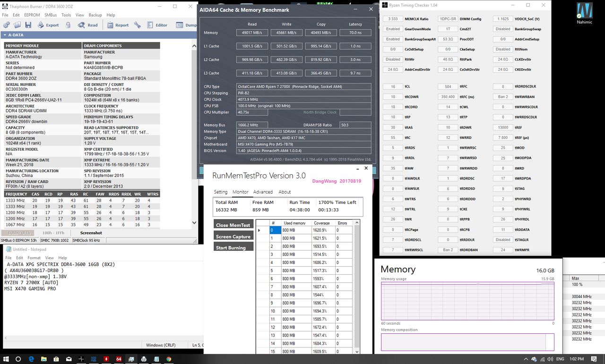Viewport: 605px width, 364px height.
Task: Open Format menu in Notepad
Action: (34, 258)
